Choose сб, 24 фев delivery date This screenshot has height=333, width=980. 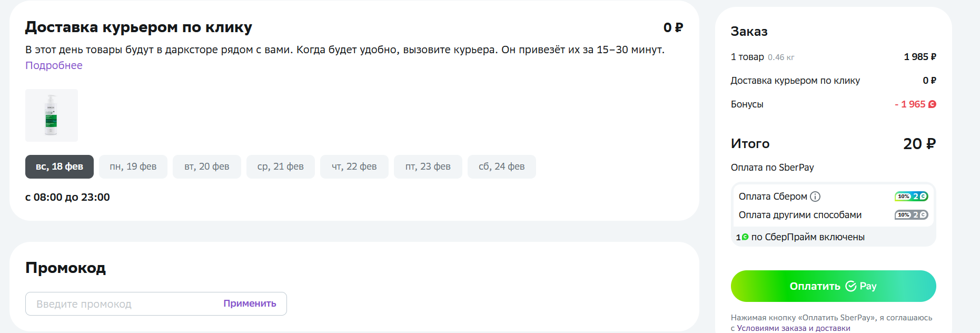502,166
